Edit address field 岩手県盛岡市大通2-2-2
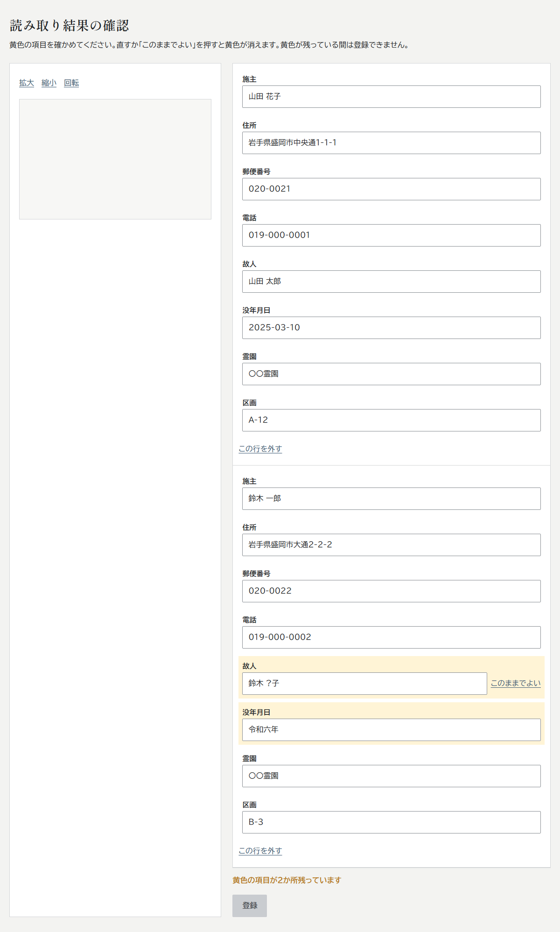Screen dimensions: 560x932 pyautogui.click(x=391, y=545)
